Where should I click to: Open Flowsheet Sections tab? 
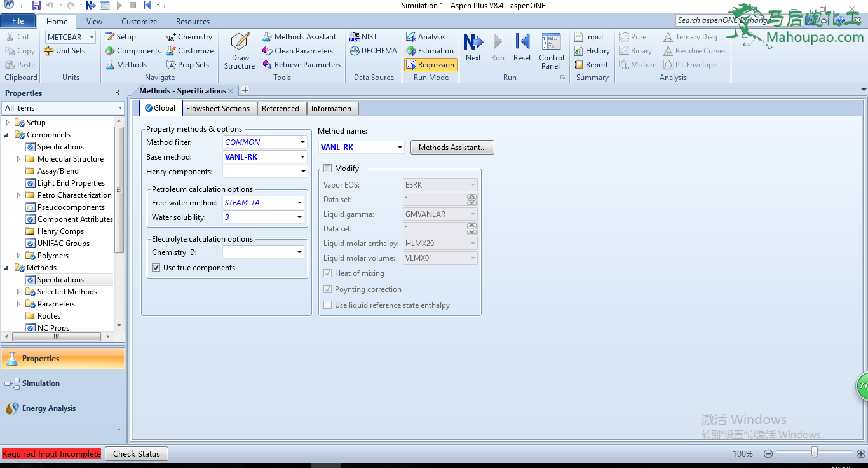218,109
